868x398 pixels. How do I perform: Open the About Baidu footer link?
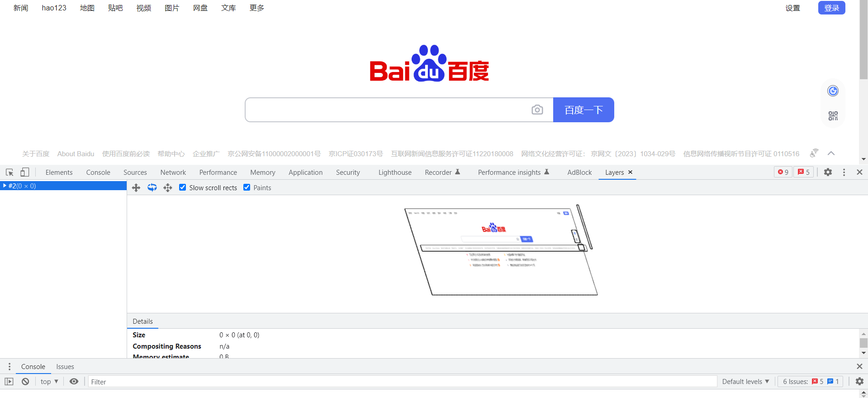(76, 154)
